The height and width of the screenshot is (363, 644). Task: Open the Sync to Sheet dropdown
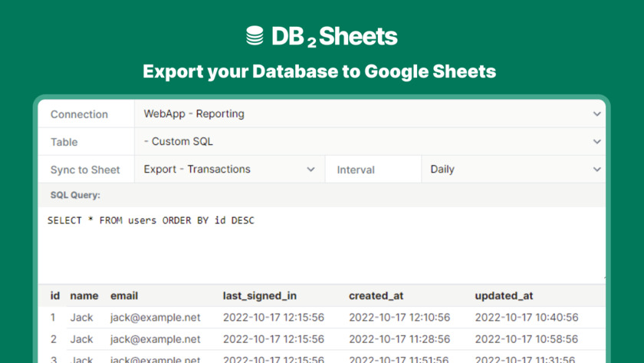coord(229,169)
